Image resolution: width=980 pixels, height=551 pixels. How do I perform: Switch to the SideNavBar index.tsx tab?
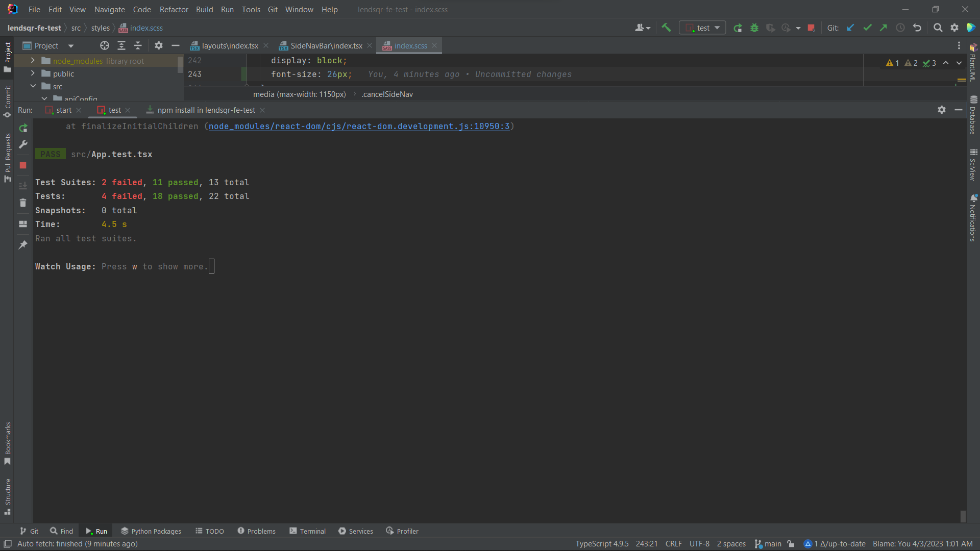click(326, 45)
